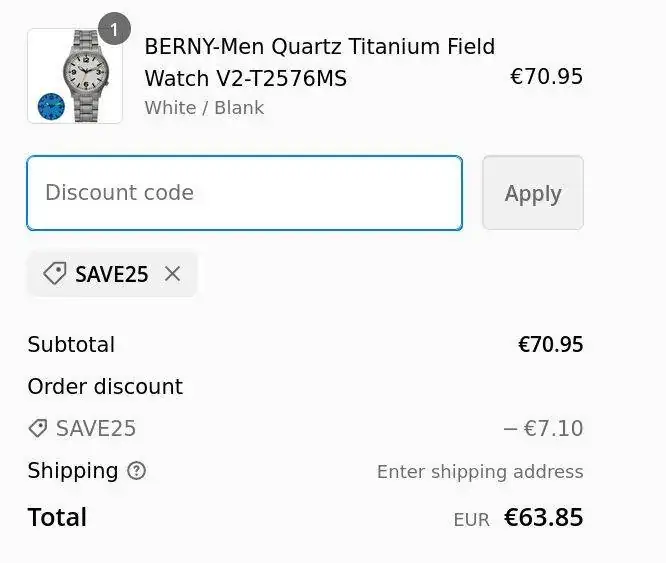Click the quantity badge showing 1
The image size is (666, 563).
click(114, 29)
